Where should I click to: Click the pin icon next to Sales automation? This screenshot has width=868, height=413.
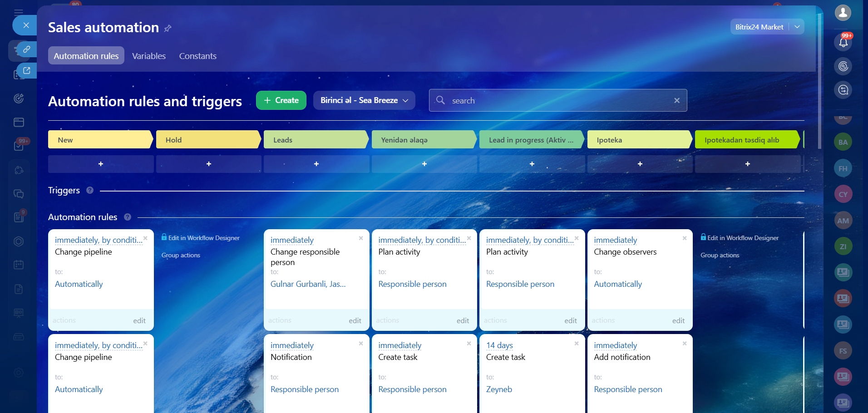[x=168, y=29]
